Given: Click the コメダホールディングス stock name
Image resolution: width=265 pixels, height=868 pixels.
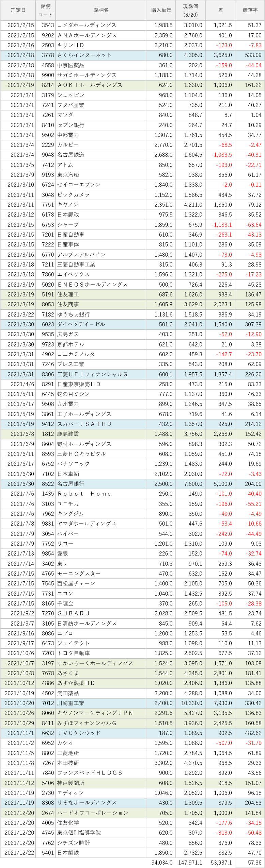Looking at the screenshot, I should (87, 25).
